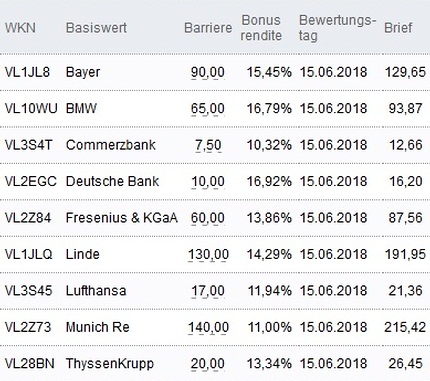430x381 pixels.
Task: Select the Bewertungstag column header
Action: point(337,28)
